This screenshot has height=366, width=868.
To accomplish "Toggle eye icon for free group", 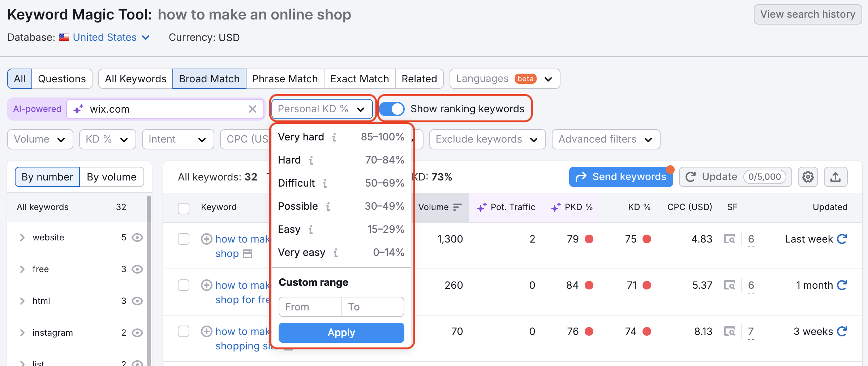I will (137, 269).
